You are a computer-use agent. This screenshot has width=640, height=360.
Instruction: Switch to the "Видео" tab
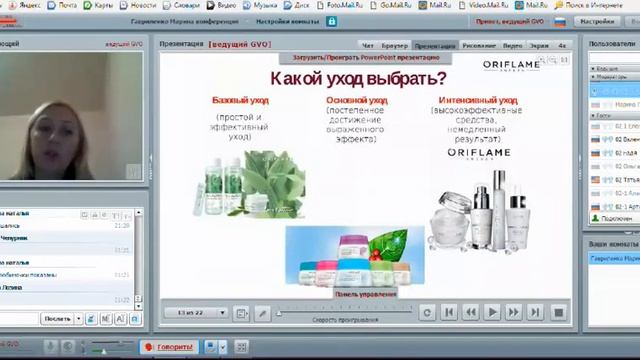[x=513, y=46]
